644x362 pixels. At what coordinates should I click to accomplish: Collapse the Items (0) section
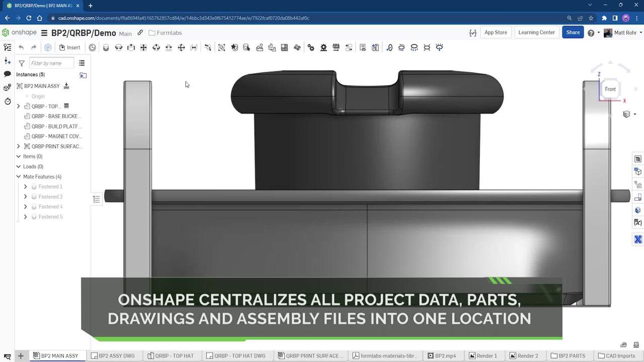point(19,156)
